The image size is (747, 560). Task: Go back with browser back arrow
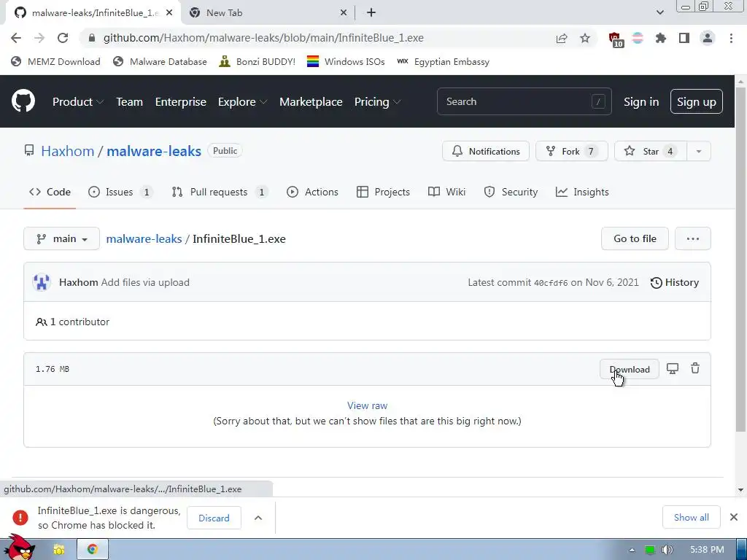(16, 38)
